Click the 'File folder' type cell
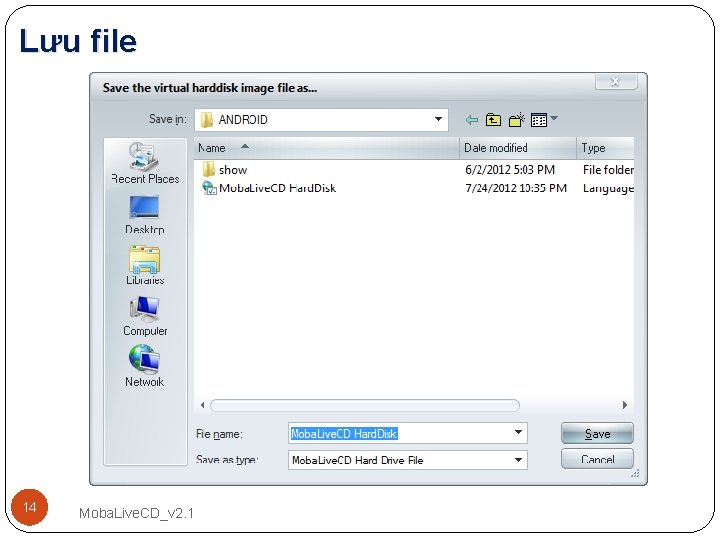The image size is (720, 540). click(608, 170)
